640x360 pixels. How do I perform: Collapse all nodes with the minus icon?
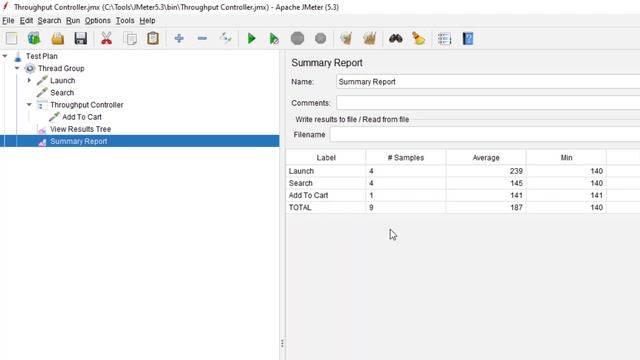point(202,38)
